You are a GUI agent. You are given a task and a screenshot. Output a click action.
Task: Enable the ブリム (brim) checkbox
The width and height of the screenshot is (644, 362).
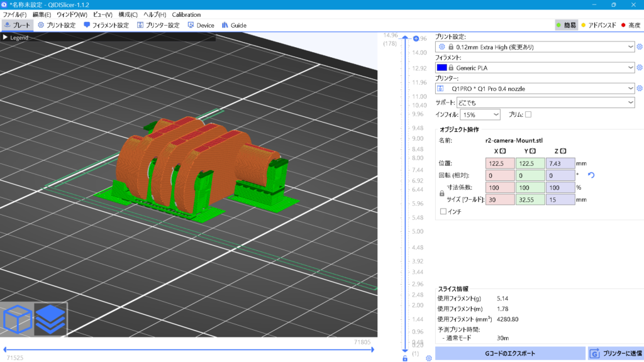pyautogui.click(x=528, y=114)
